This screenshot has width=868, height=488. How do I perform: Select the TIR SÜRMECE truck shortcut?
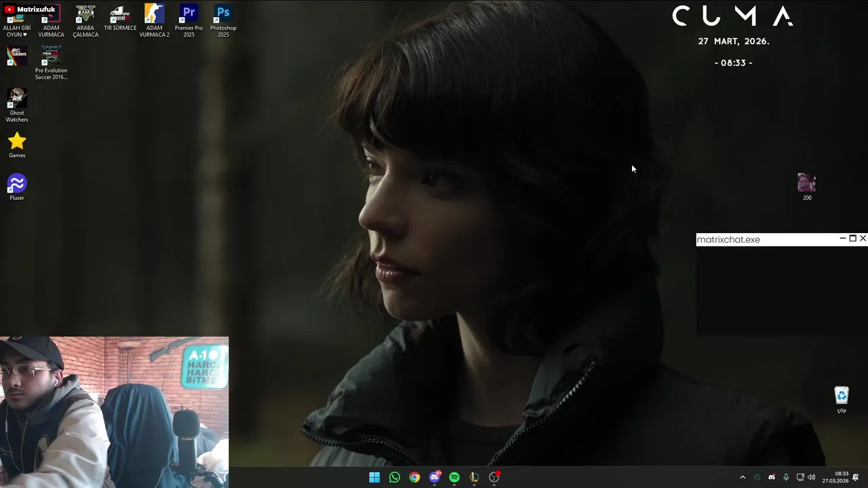tap(120, 19)
